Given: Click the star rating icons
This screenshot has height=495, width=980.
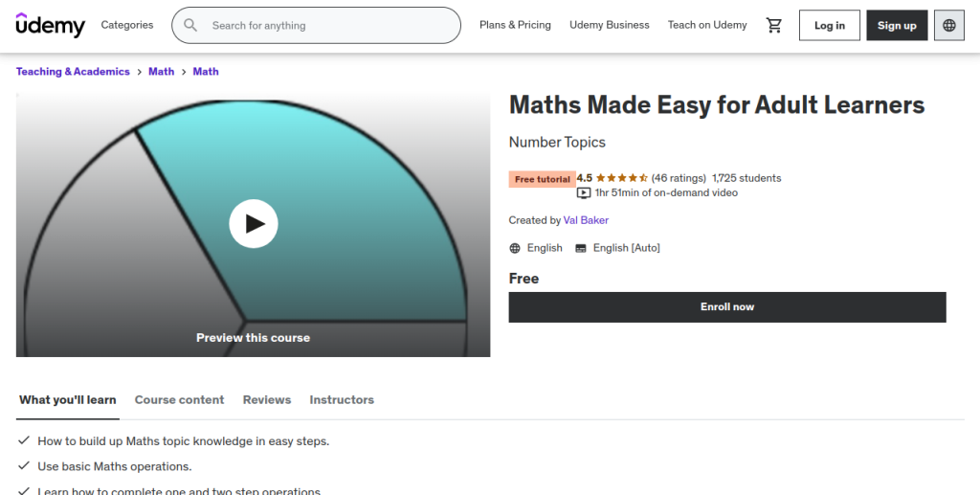Looking at the screenshot, I should (621, 178).
